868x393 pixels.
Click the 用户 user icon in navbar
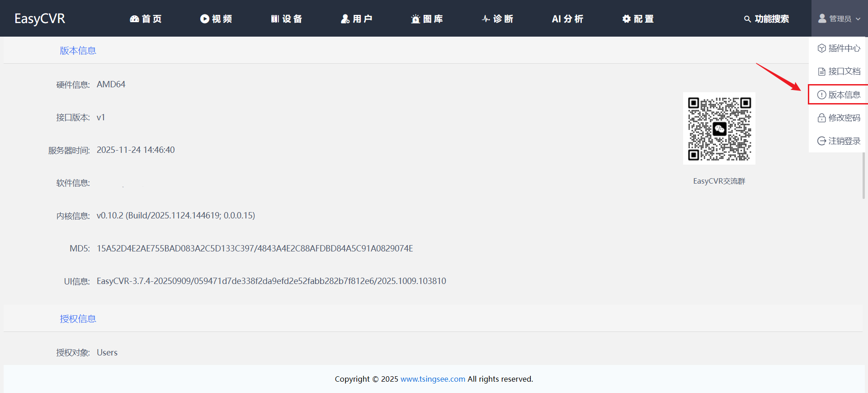[345, 19]
